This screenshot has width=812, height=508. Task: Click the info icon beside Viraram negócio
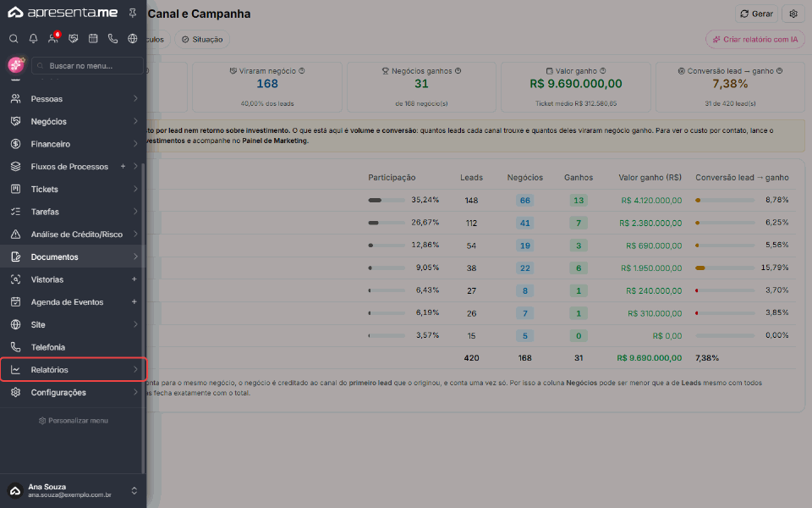click(x=302, y=71)
